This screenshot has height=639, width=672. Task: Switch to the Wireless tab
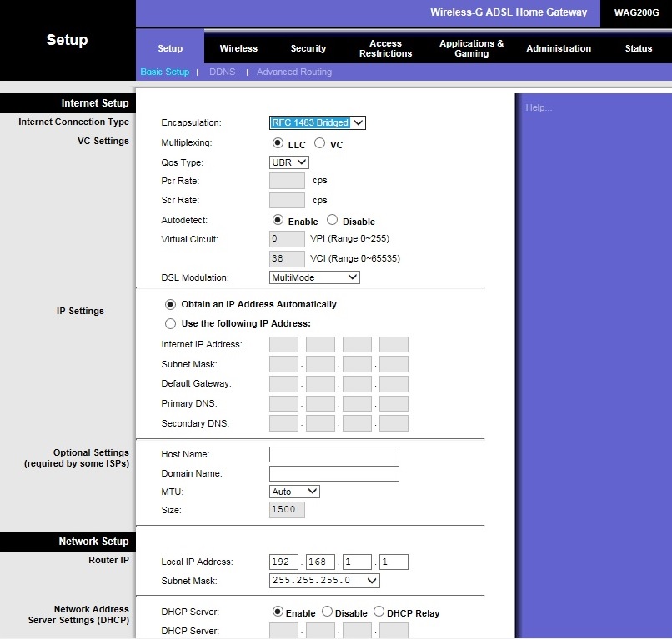click(x=239, y=48)
